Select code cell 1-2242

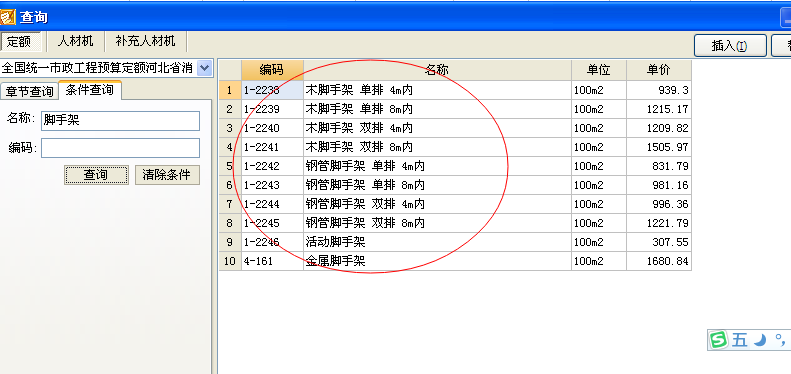coord(272,166)
